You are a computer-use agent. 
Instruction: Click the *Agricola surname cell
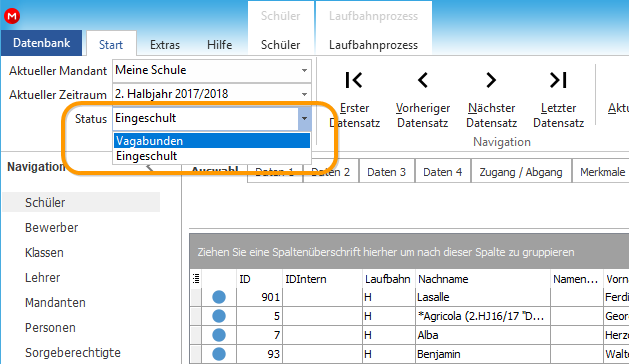tap(483, 316)
